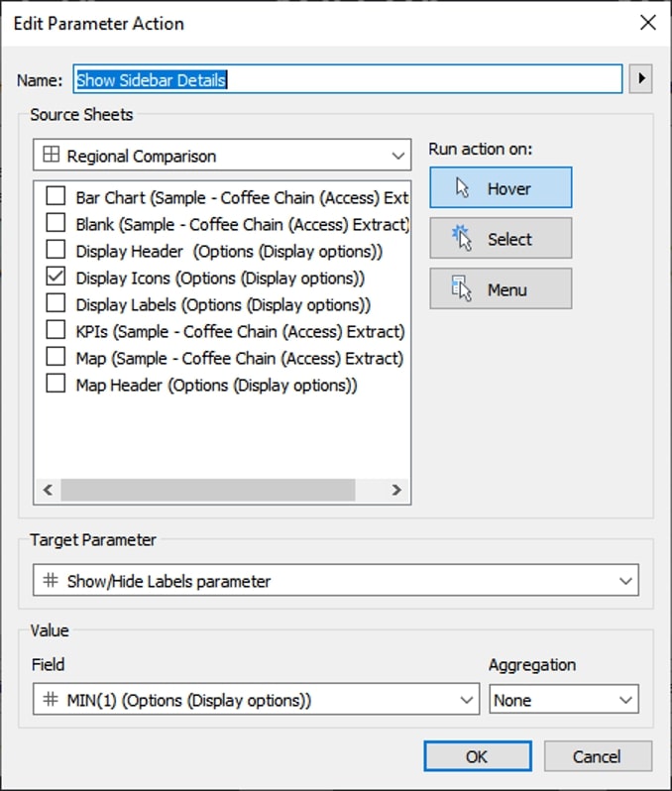The height and width of the screenshot is (791, 672).
Task: Tick the KPIs source sheet checkbox
Action: click(56, 329)
